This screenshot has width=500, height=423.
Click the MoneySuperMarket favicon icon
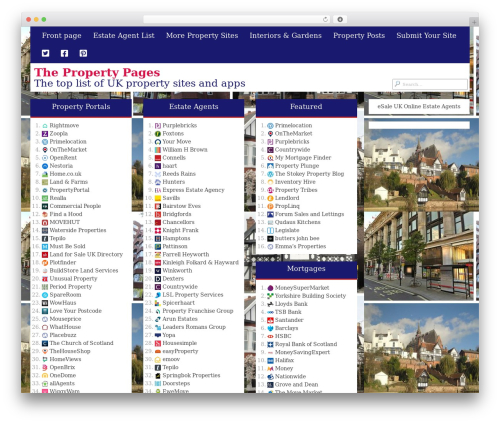tap(271, 288)
